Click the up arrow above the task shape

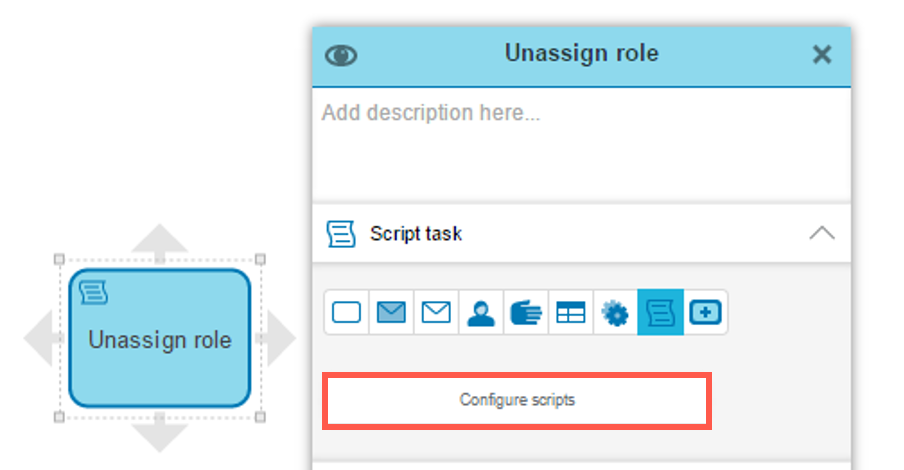[x=160, y=240]
